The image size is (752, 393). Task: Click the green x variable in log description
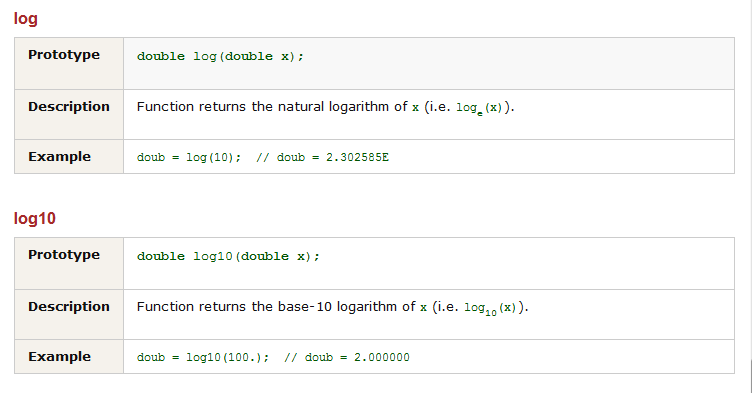pos(415,108)
